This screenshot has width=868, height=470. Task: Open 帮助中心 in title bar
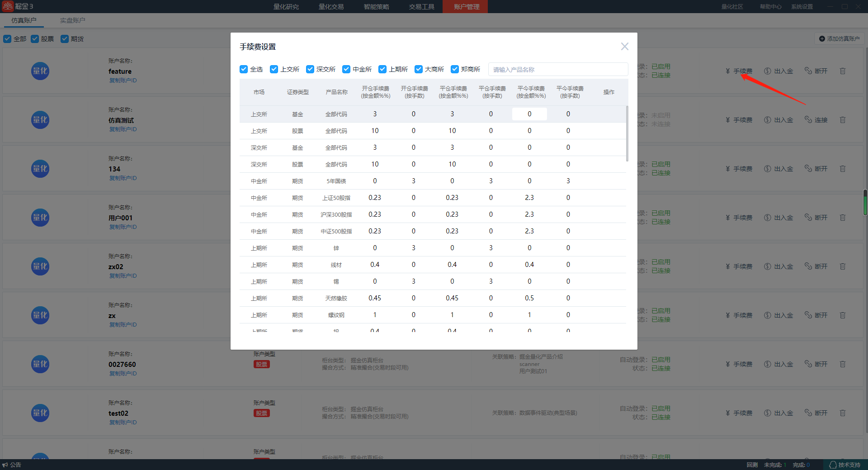click(770, 6)
